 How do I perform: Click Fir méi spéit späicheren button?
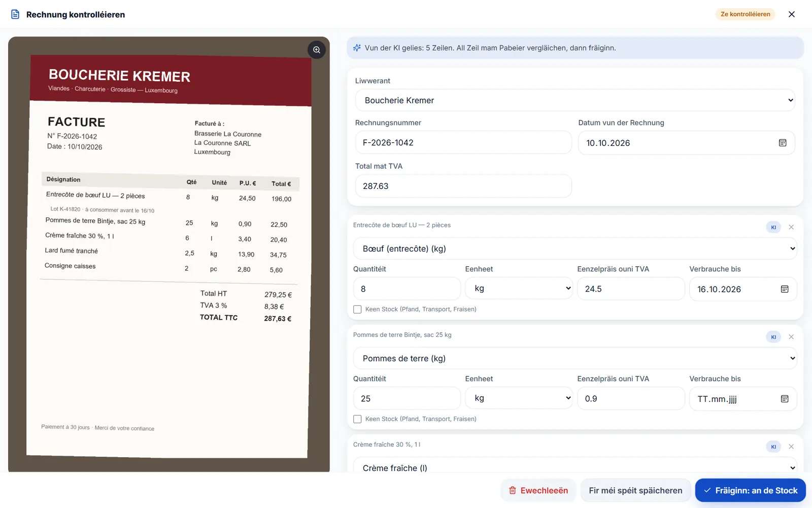(x=635, y=490)
